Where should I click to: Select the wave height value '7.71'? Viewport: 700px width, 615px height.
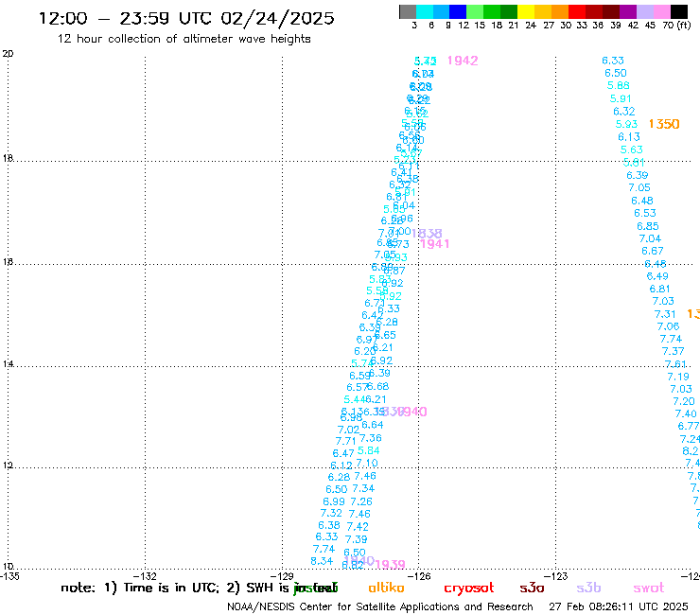click(345, 441)
